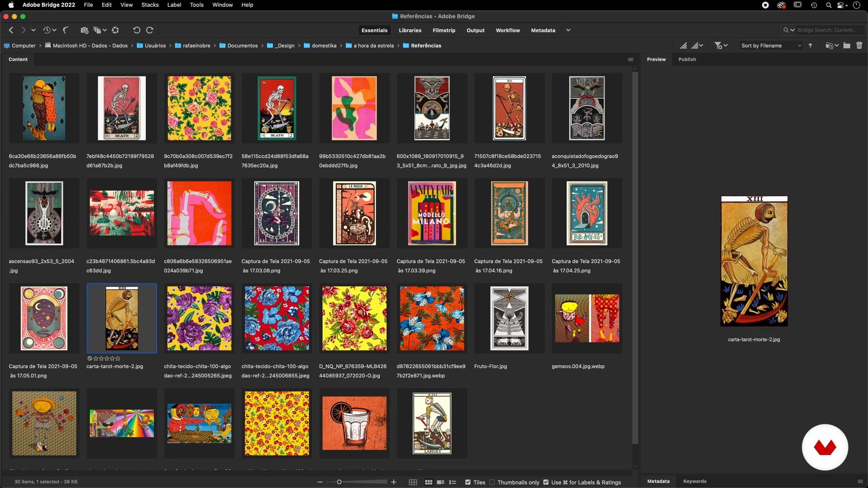868x488 pixels.
Task: Switch to the Libraries workspace
Action: [410, 30]
